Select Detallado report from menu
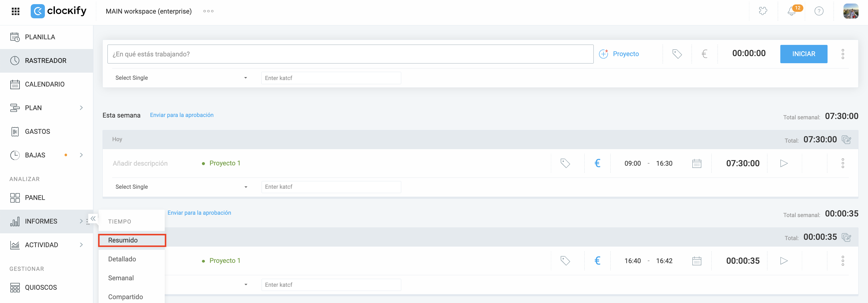The image size is (868, 303). (x=122, y=259)
